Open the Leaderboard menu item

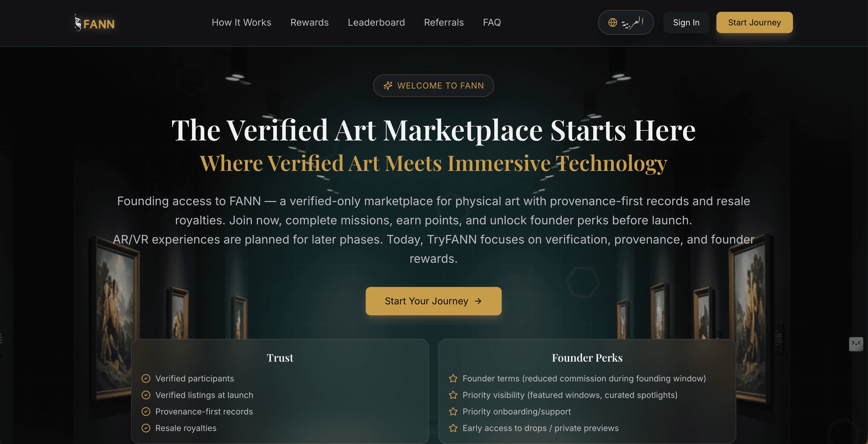(x=376, y=22)
